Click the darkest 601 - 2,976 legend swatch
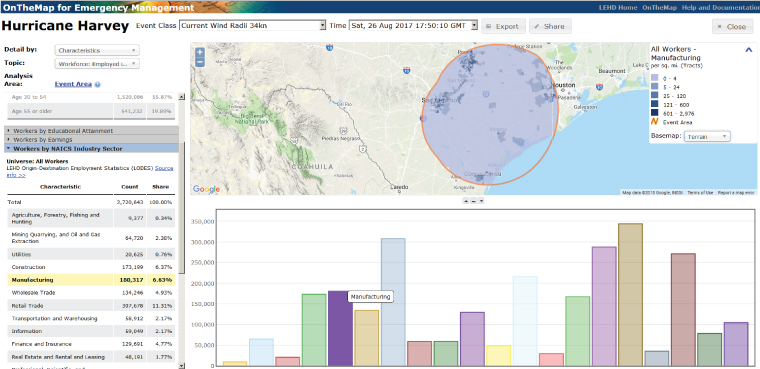The height and width of the screenshot is (369, 760). (x=655, y=112)
